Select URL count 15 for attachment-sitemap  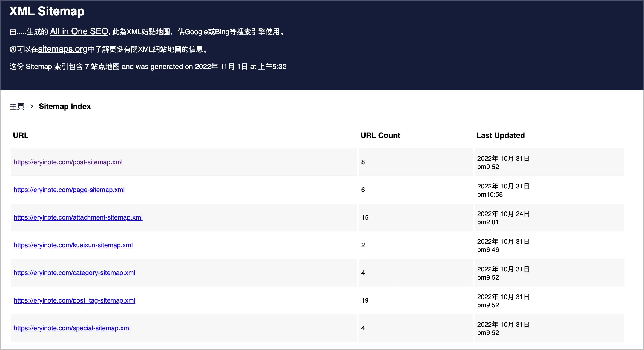click(x=365, y=217)
